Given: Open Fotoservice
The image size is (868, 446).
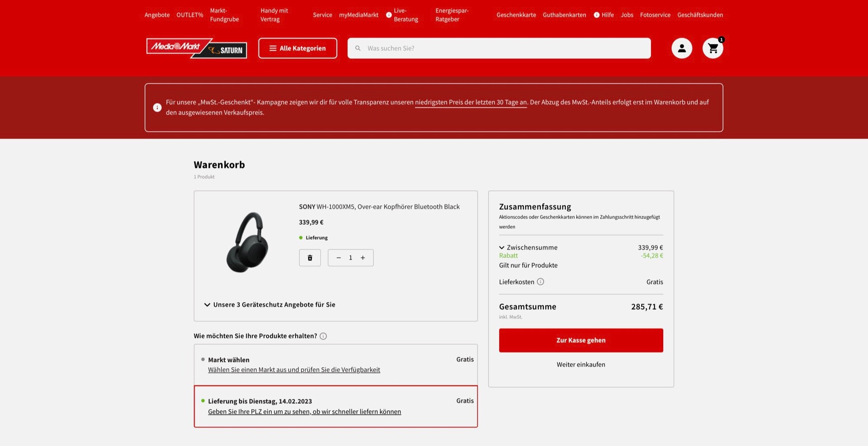Looking at the screenshot, I should click(656, 15).
